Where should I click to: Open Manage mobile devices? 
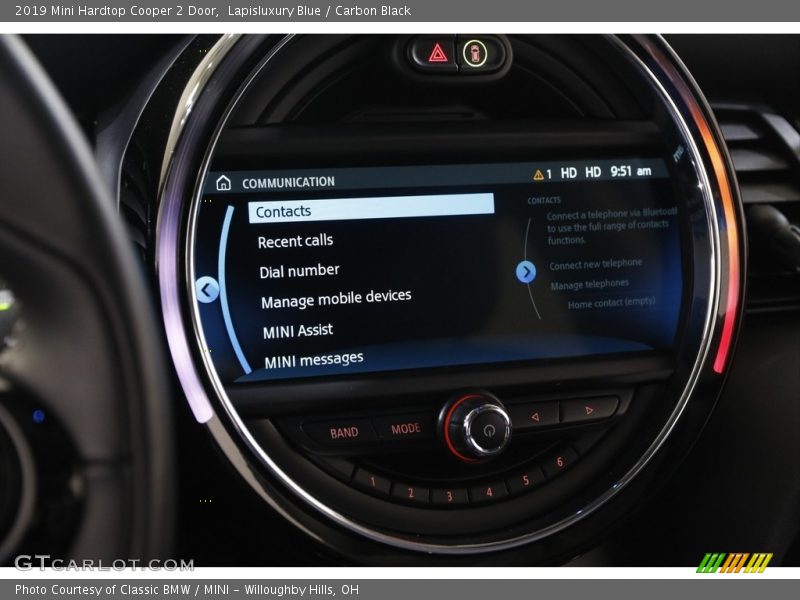[336, 299]
